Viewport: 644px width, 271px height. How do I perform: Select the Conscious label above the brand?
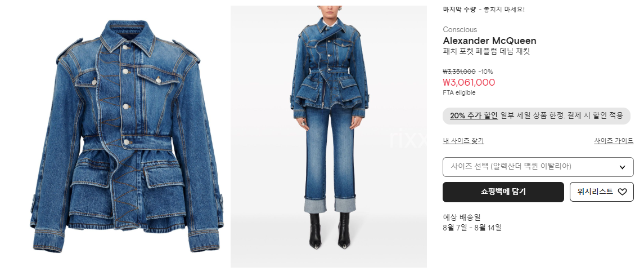(x=460, y=30)
